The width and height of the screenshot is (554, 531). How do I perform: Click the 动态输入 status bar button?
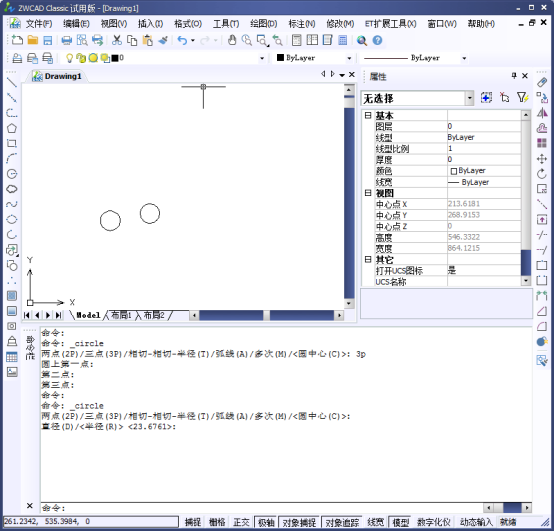tap(476, 521)
